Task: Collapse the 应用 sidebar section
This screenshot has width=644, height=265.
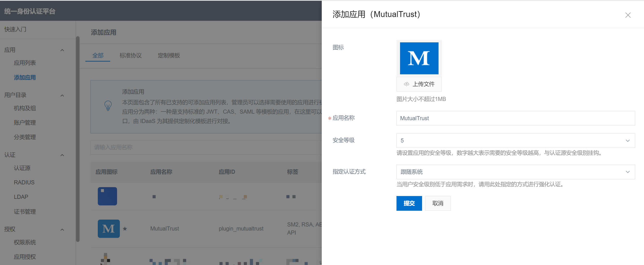Action: pyautogui.click(x=62, y=50)
